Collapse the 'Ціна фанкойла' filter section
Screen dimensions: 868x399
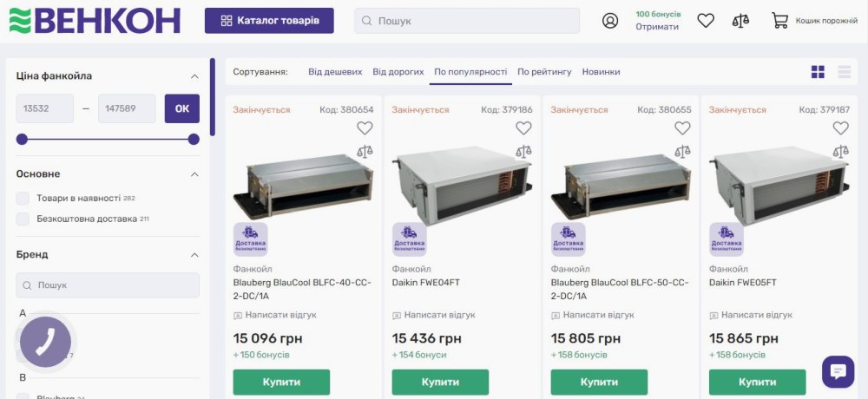click(x=194, y=76)
